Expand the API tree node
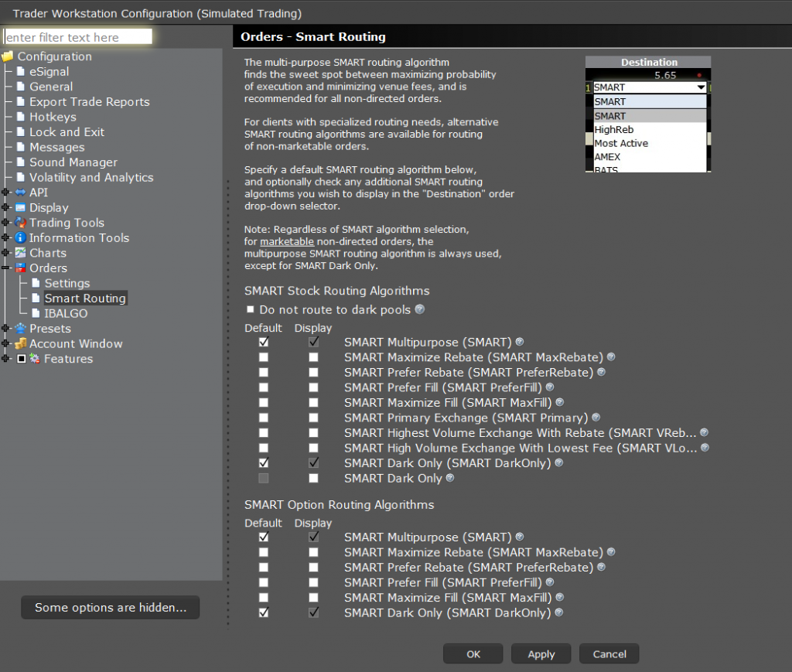This screenshot has width=792, height=672. tap(5, 192)
